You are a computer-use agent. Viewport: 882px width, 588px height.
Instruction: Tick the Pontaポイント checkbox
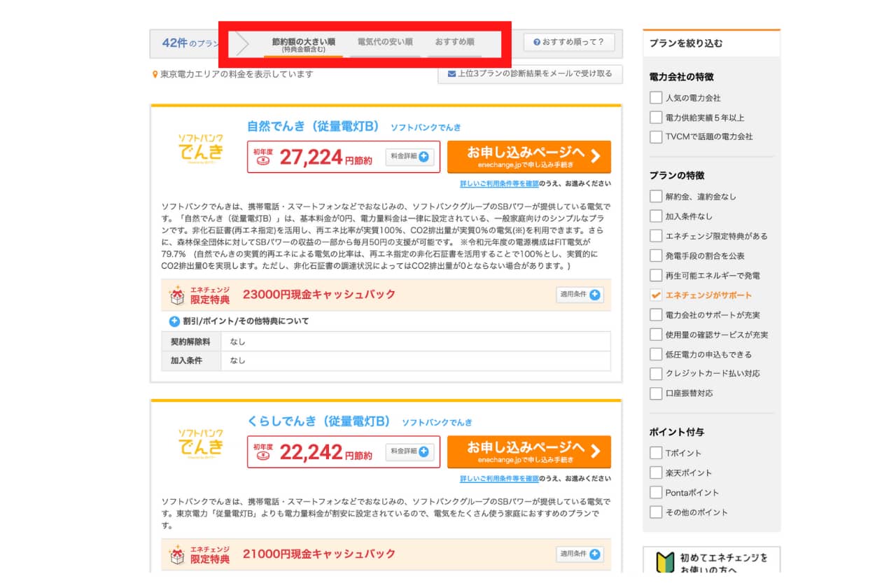656,492
